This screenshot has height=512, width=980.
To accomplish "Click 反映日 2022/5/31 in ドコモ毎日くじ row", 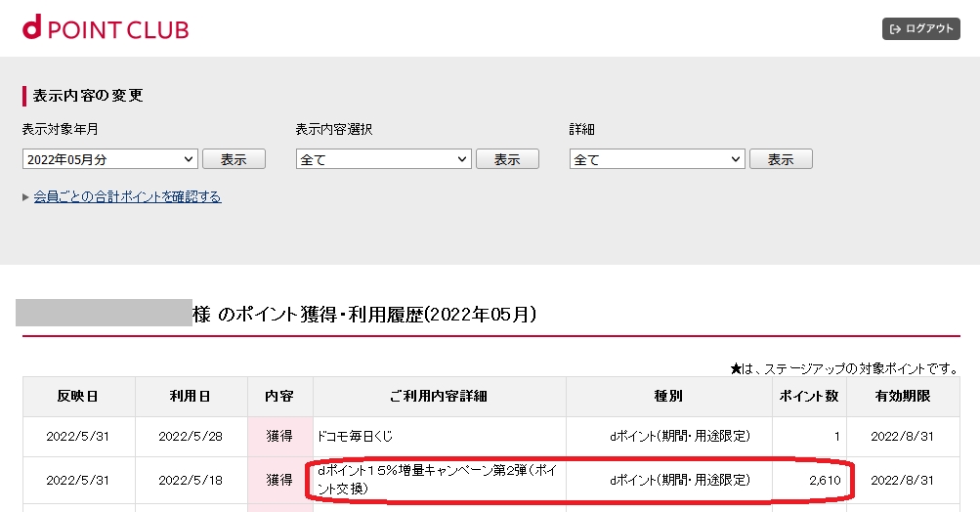I will pos(79,437).
